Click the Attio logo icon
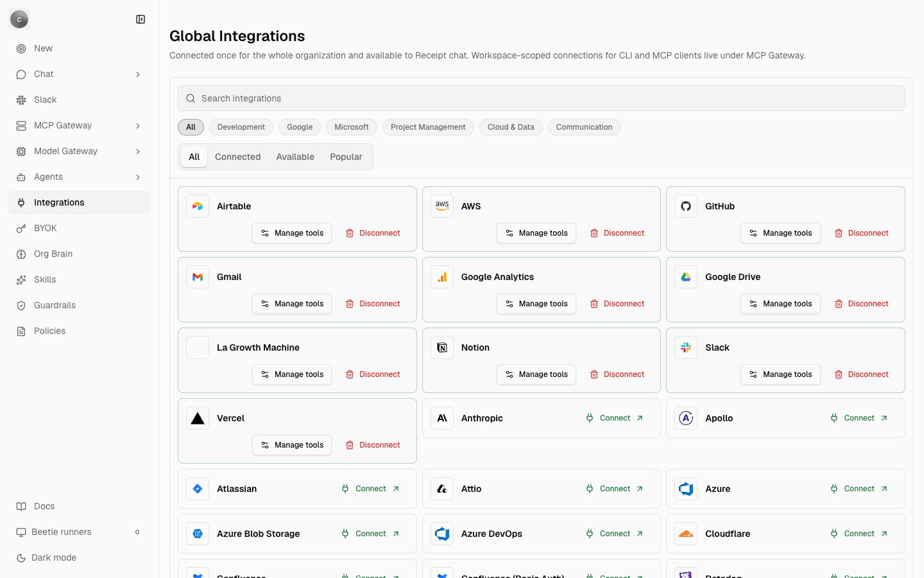Image resolution: width=924 pixels, height=578 pixels. tap(442, 489)
